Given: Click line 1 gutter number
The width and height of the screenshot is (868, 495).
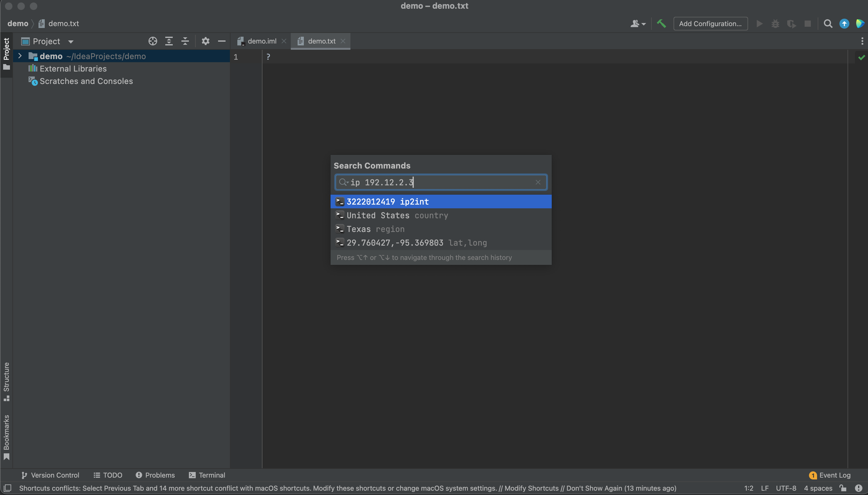Looking at the screenshot, I should pyautogui.click(x=236, y=57).
